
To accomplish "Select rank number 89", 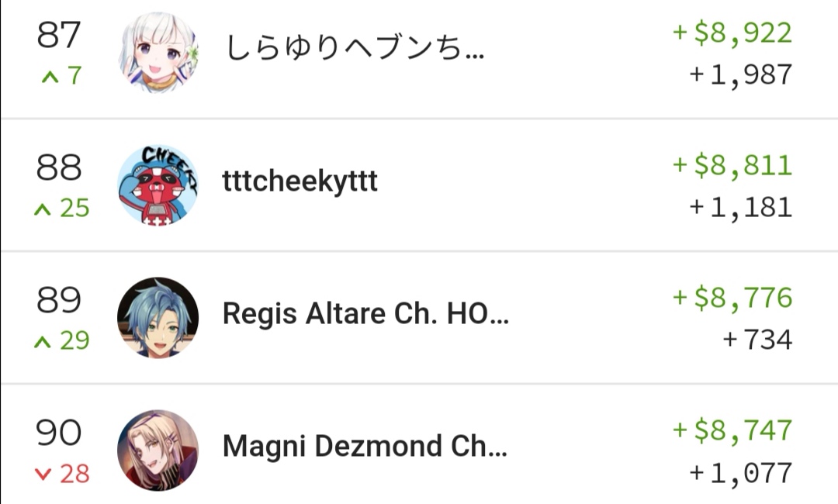I will [59, 300].
